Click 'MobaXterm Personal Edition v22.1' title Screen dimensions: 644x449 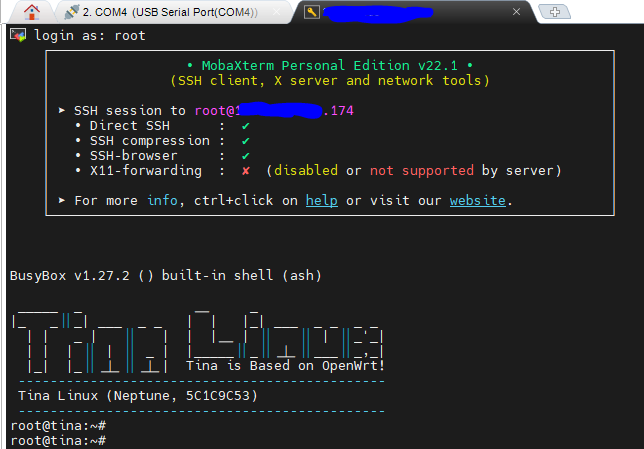click(x=329, y=65)
